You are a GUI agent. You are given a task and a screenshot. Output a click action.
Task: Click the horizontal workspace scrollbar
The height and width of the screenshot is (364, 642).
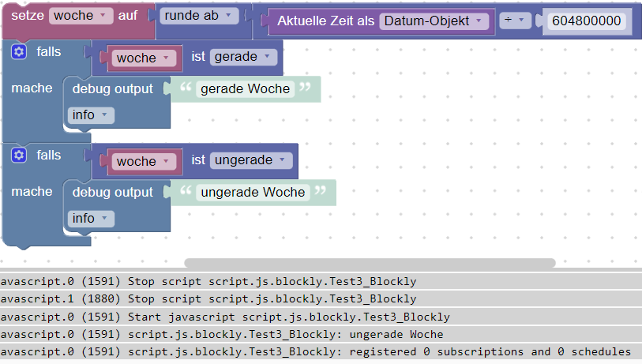click(369, 263)
